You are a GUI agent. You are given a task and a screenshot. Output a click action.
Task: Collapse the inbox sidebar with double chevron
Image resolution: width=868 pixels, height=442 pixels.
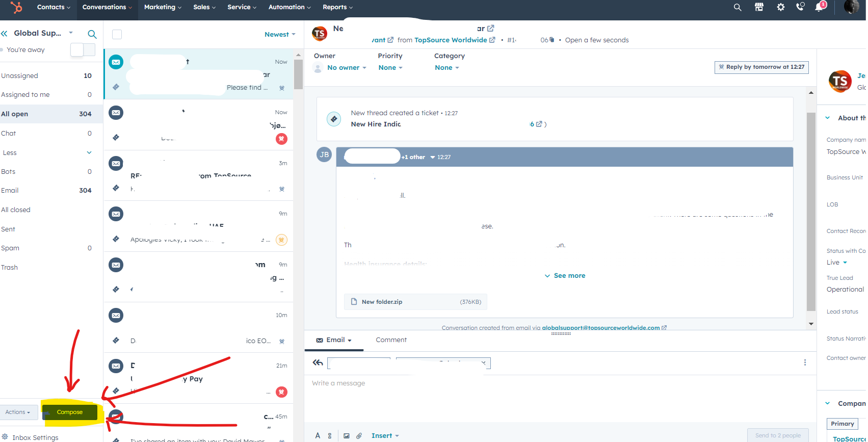(x=5, y=34)
